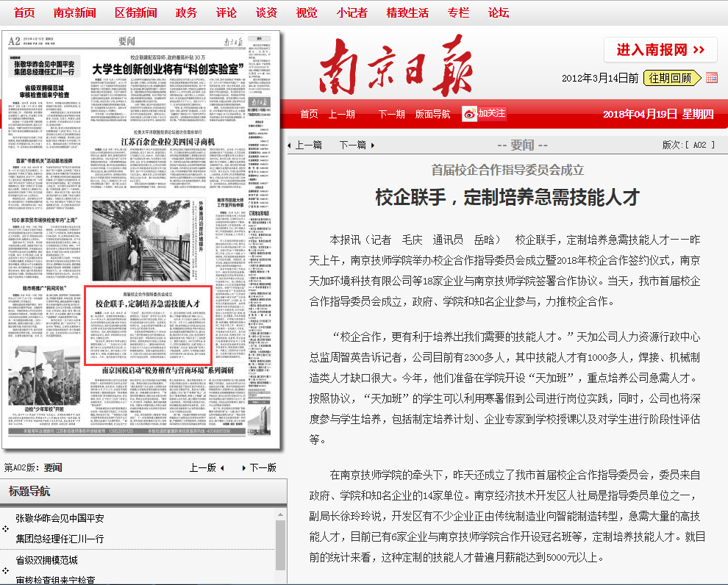Click the left arrow beside 上一版
The height and width of the screenshot is (585, 728).
[x=221, y=467]
